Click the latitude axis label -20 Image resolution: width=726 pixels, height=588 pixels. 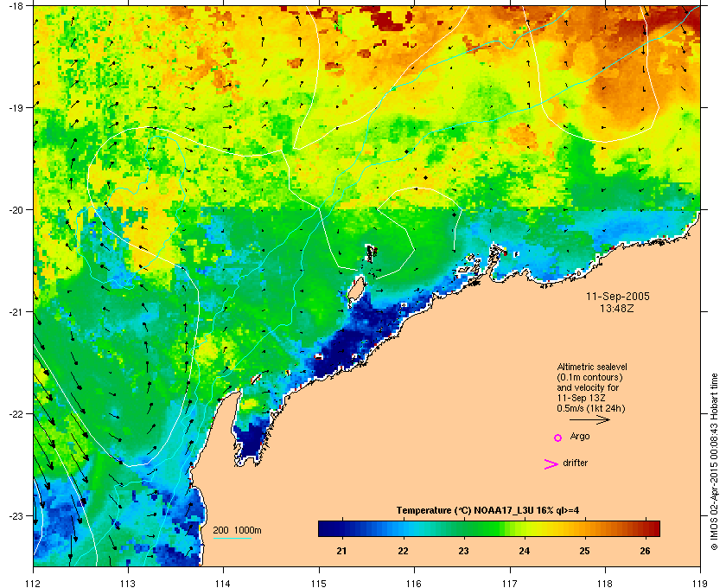point(16,209)
